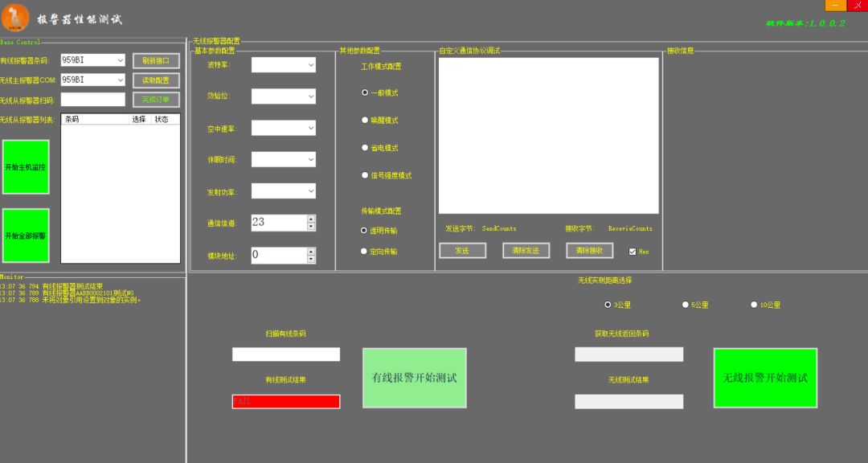Minimize the window with orange button
Image resolution: width=868 pixels, height=463 pixels.
point(835,6)
